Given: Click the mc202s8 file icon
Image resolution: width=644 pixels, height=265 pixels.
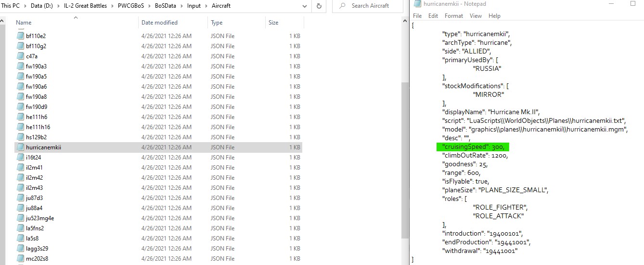Looking at the screenshot, I should [20, 259].
